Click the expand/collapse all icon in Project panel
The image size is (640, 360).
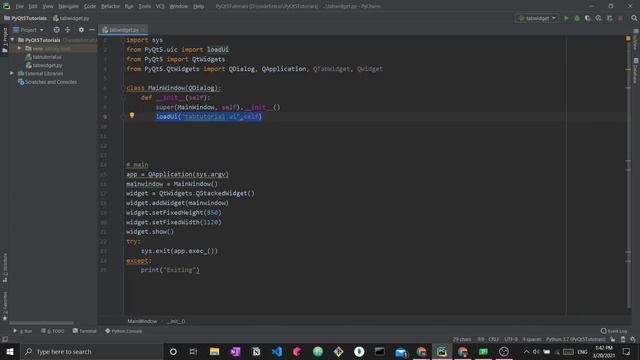coord(68,30)
